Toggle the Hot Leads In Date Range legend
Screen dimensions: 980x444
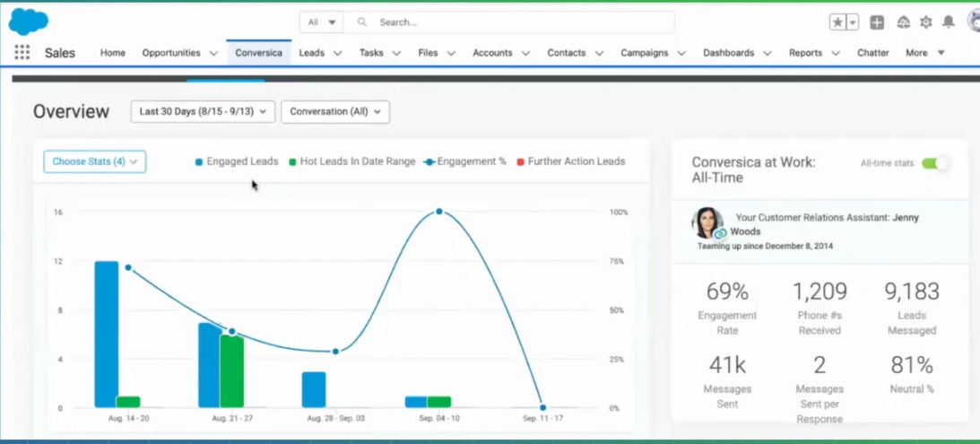(351, 161)
